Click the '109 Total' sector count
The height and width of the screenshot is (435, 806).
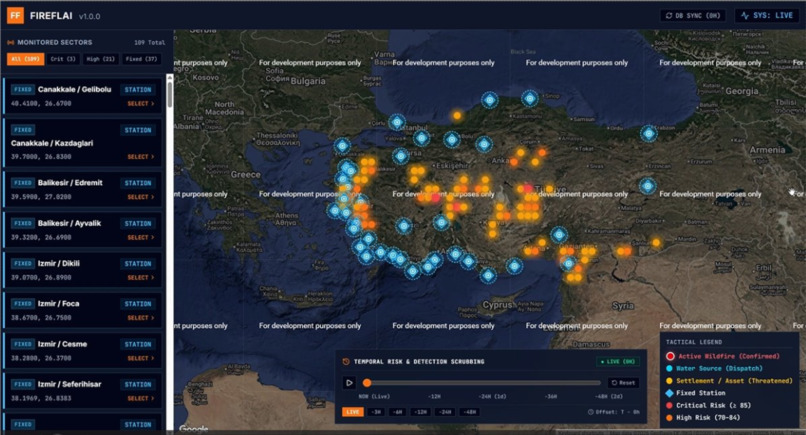pos(150,43)
